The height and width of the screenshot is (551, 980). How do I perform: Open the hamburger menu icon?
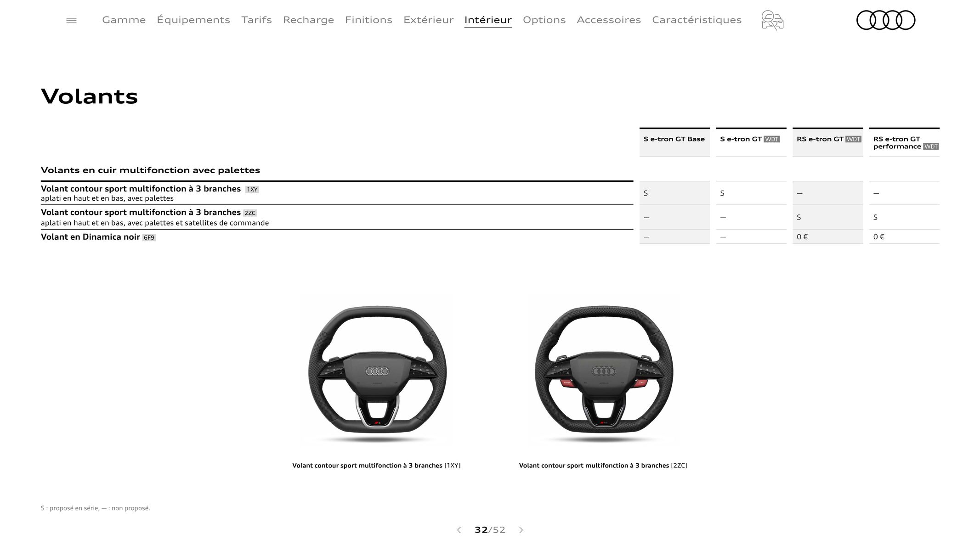click(71, 20)
